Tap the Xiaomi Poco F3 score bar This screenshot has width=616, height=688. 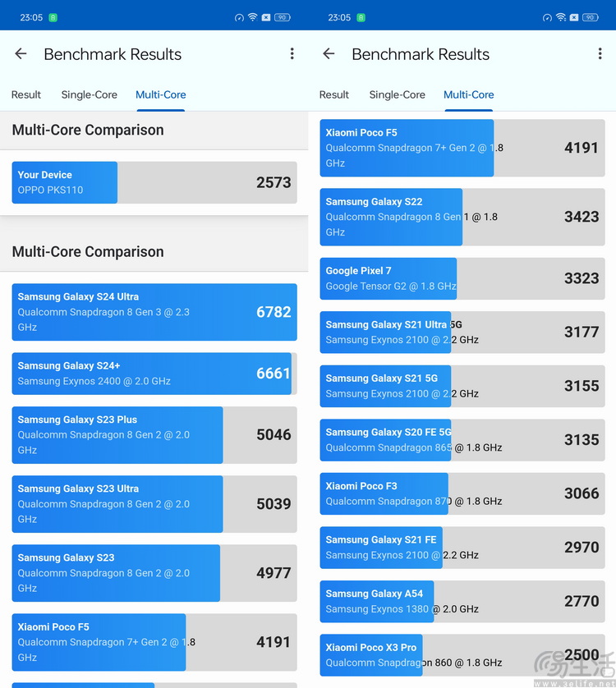tap(462, 493)
